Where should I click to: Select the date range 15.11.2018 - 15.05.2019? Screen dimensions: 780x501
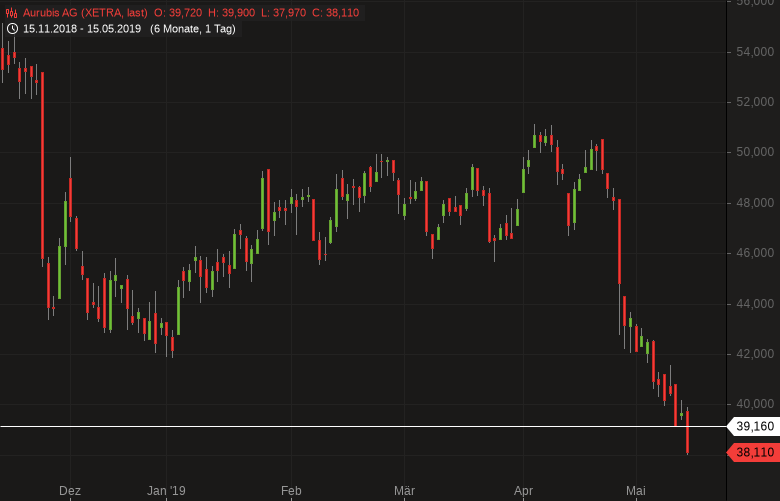[x=82, y=29]
